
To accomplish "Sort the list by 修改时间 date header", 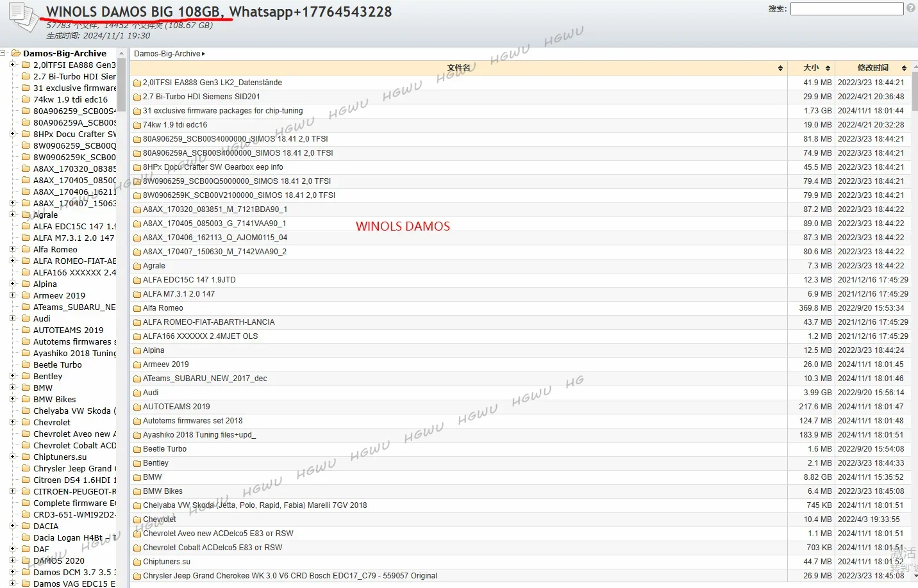I will point(873,68).
